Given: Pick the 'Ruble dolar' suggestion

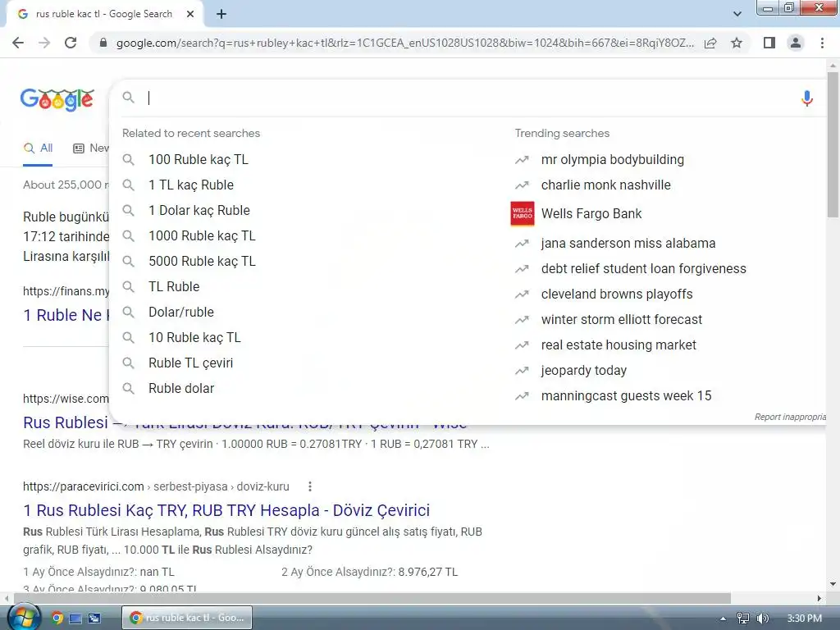Looking at the screenshot, I should (x=181, y=388).
